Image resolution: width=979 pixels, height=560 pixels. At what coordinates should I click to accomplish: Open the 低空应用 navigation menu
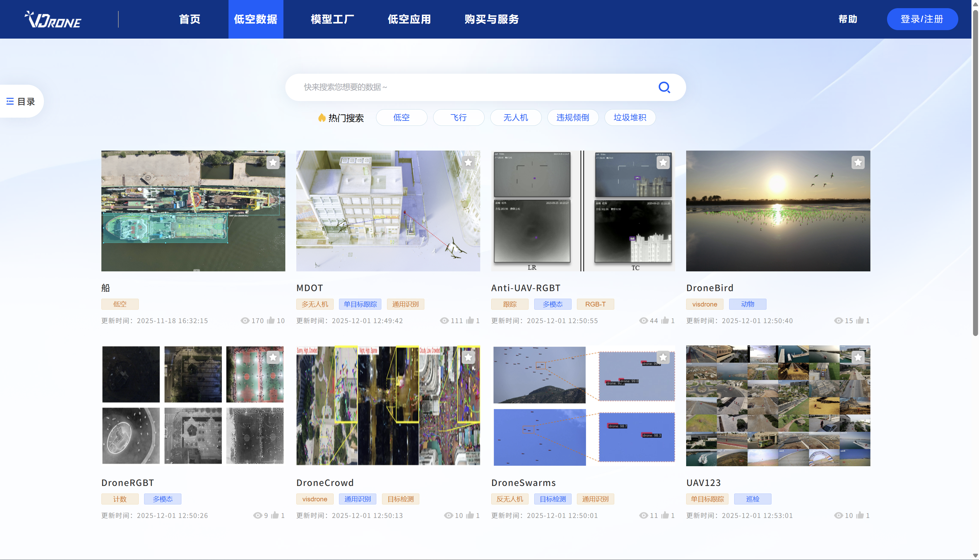pyautogui.click(x=409, y=19)
